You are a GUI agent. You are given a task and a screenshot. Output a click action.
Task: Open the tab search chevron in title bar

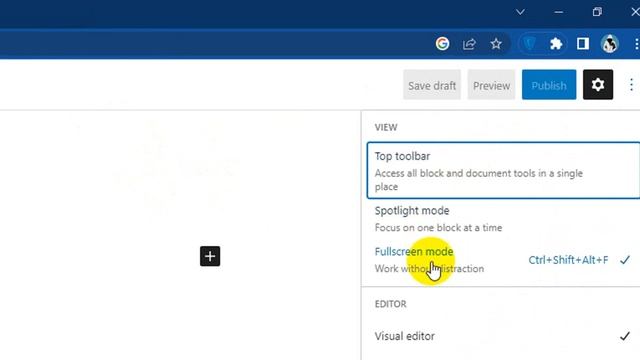click(520, 12)
